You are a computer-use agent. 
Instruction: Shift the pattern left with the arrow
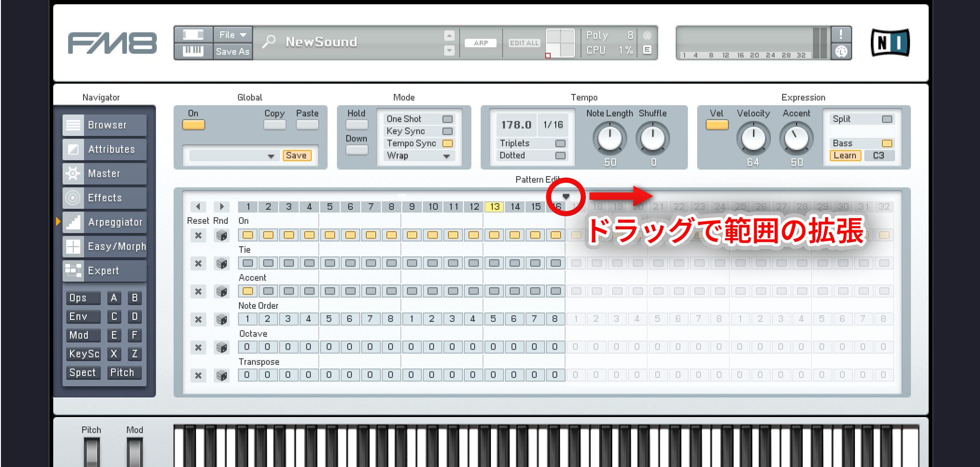tap(198, 206)
